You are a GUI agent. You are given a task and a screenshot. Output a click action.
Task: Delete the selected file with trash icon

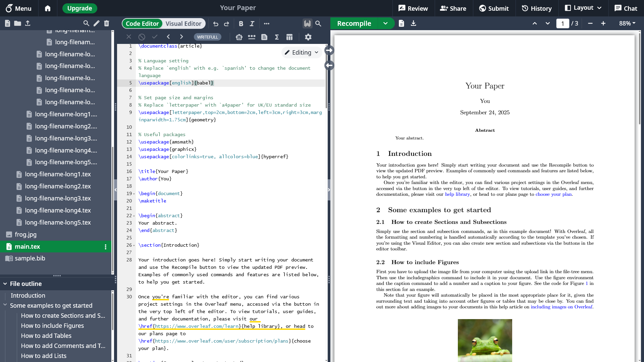click(107, 23)
